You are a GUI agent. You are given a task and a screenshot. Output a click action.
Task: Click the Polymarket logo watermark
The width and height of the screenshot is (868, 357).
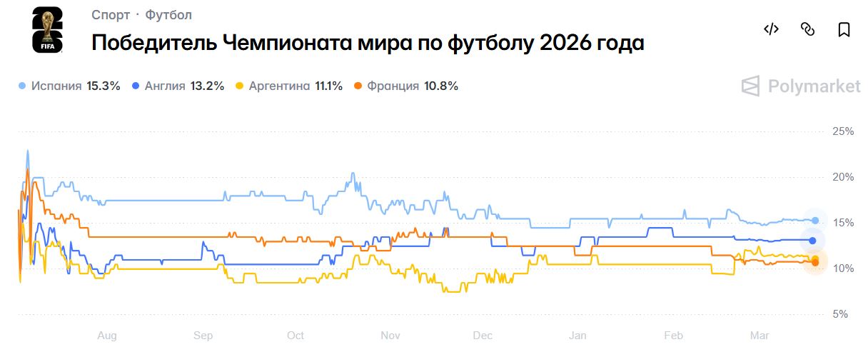(800, 86)
